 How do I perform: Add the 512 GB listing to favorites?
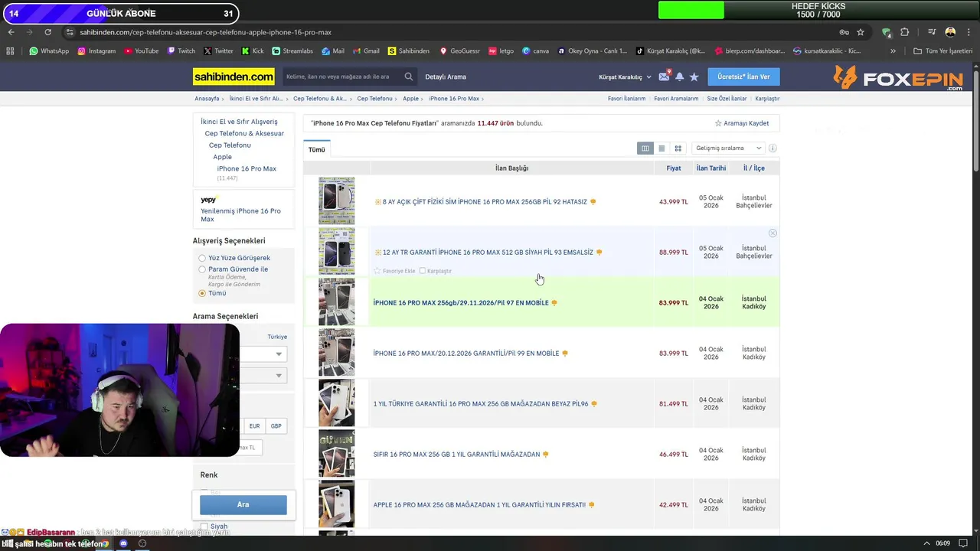pyautogui.click(x=394, y=271)
